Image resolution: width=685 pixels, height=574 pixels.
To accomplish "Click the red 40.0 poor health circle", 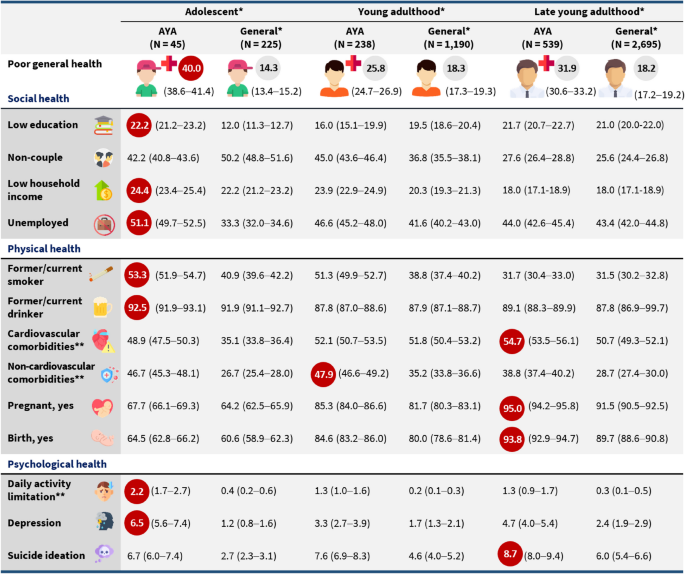I will click(191, 69).
